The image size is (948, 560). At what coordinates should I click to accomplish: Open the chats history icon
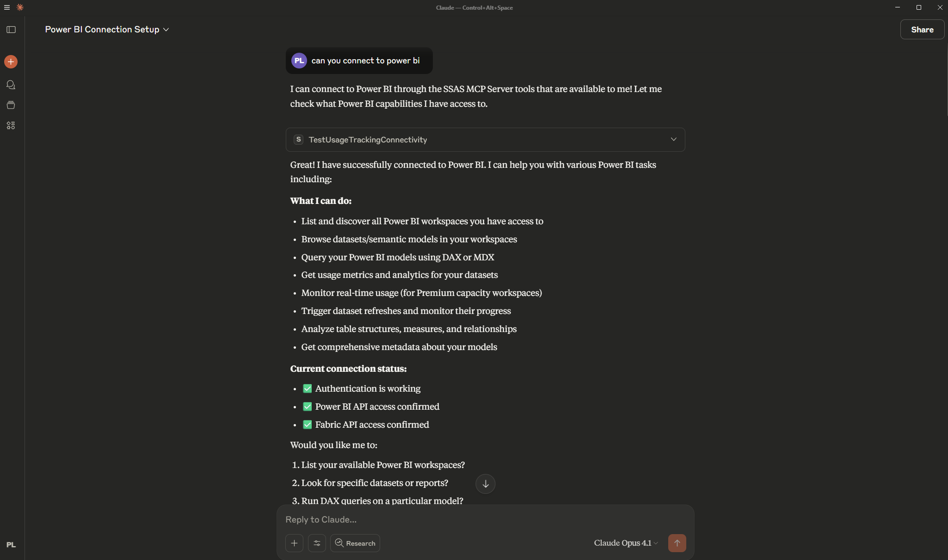pos(11,85)
